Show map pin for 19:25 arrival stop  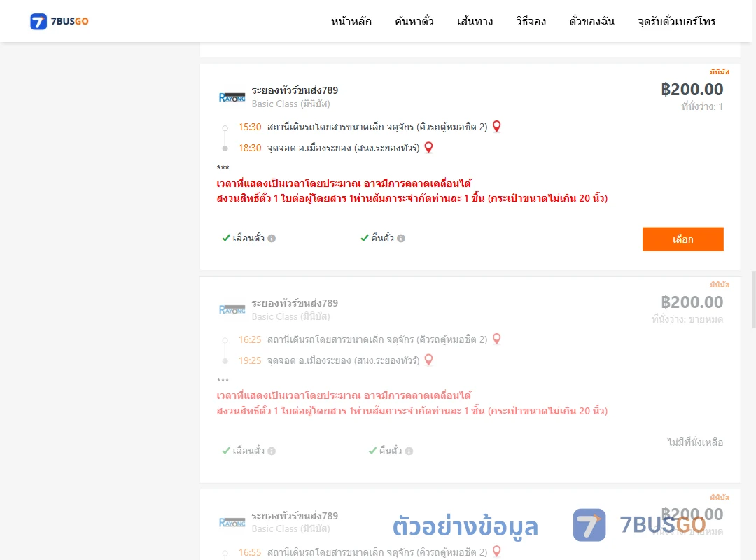tap(428, 360)
